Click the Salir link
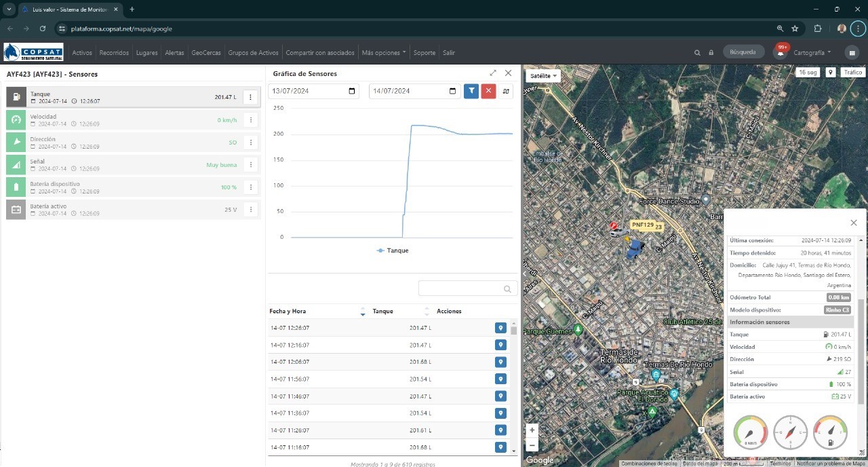Screen dimensions: 868x467 [x=448, y=52]
